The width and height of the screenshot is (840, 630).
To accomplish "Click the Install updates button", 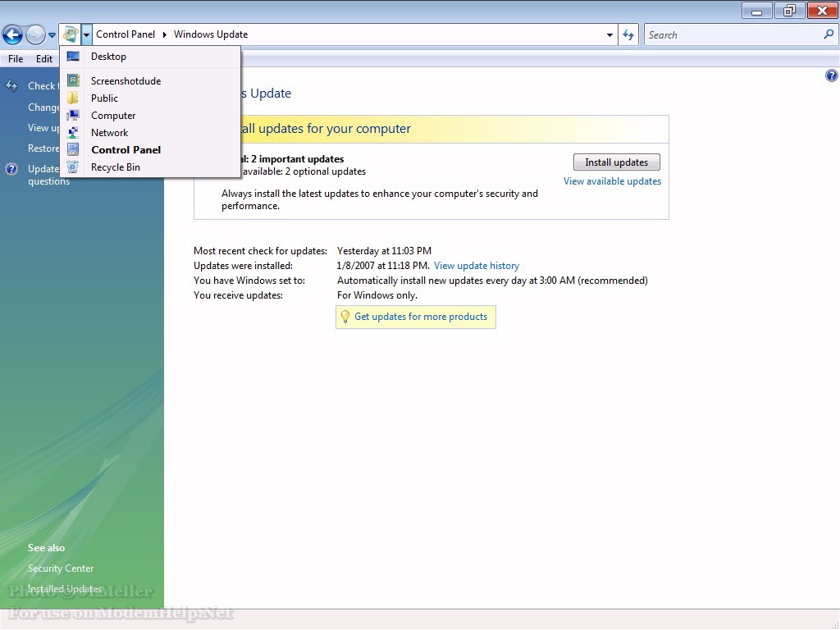I will click(x=617, y=162).
